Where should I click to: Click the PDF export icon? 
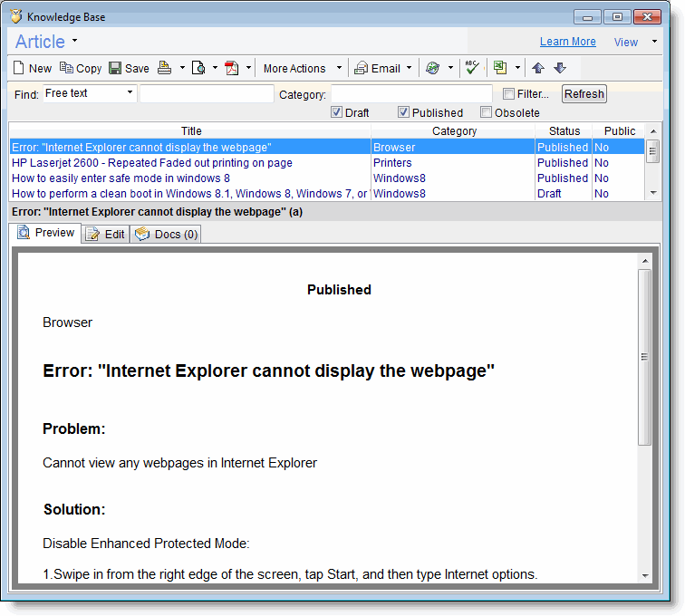231,68
